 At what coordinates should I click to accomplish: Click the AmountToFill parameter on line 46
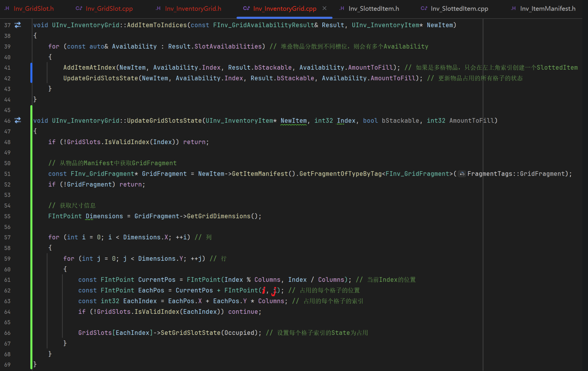[x=472, y=121]
